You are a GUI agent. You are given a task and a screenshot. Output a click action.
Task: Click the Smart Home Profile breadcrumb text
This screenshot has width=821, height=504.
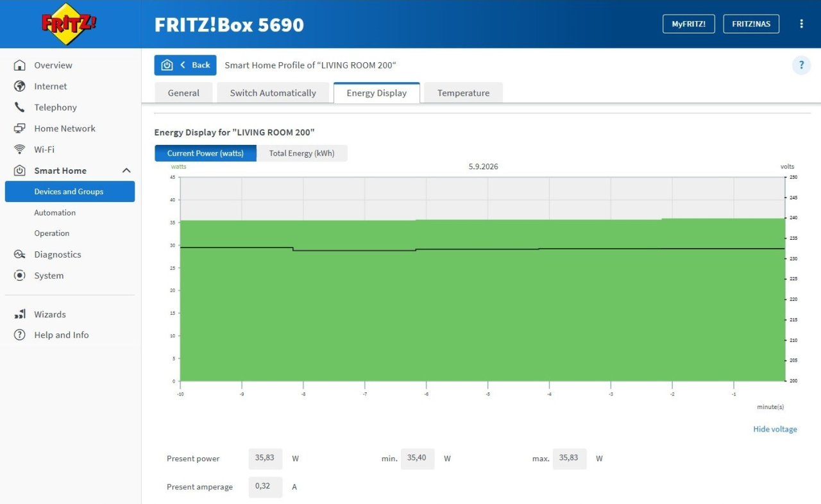point(310,65)
